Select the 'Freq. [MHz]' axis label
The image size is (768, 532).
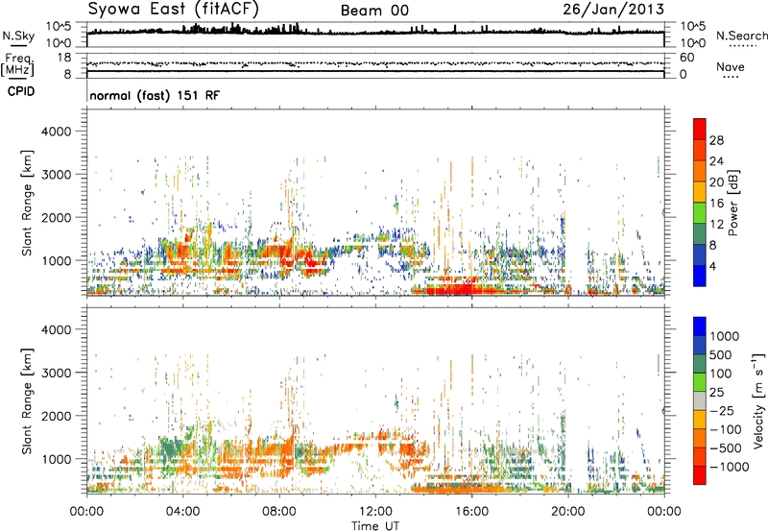(17, 65)
